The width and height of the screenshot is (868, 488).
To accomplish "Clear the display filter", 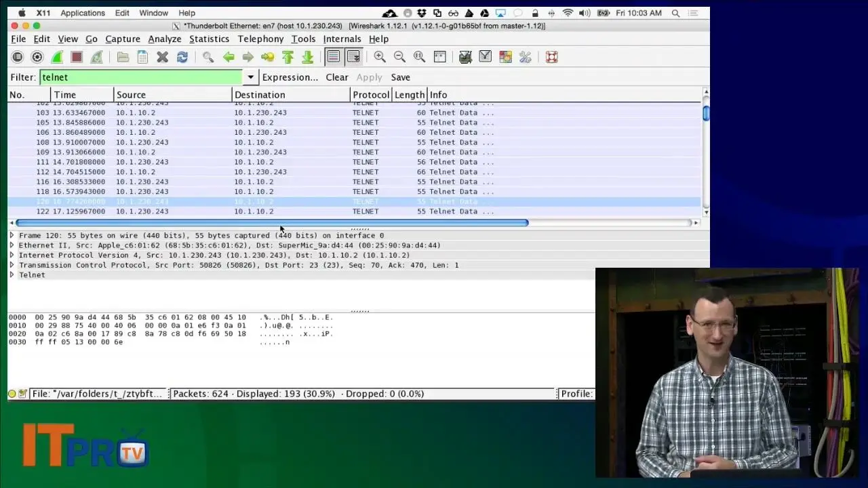I will 336,77.
